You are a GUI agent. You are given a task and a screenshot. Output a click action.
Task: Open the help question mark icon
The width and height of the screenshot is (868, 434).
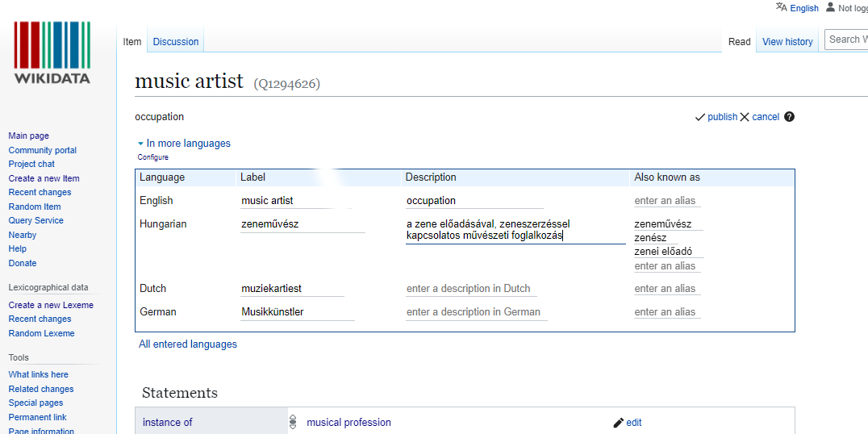pyautogui.click(x=789, y=117)
